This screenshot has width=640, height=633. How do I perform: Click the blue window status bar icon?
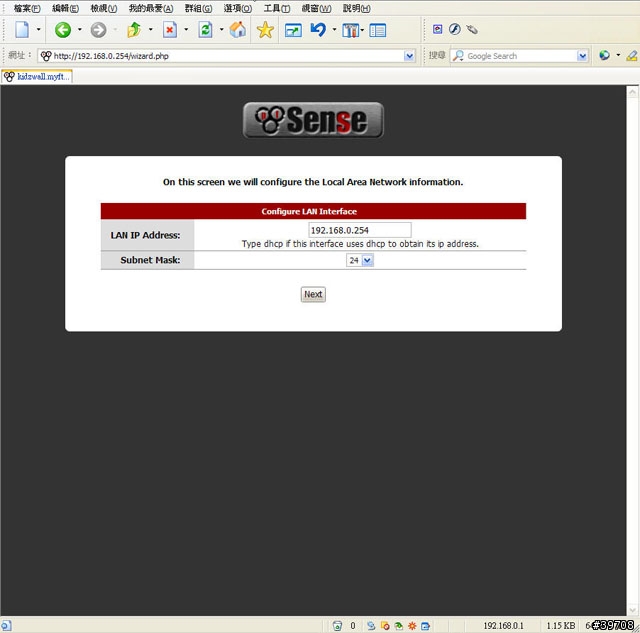(x=425, y=626)
